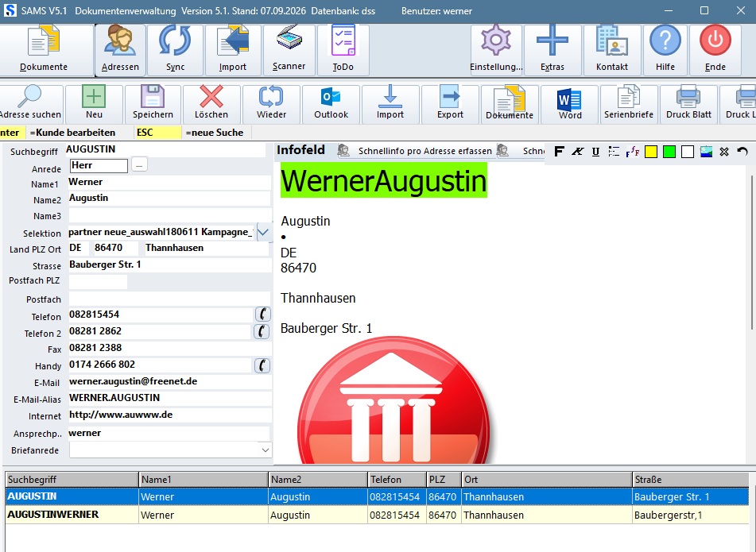Open the Dokumente module in the top toolbar

pos(46,50)
